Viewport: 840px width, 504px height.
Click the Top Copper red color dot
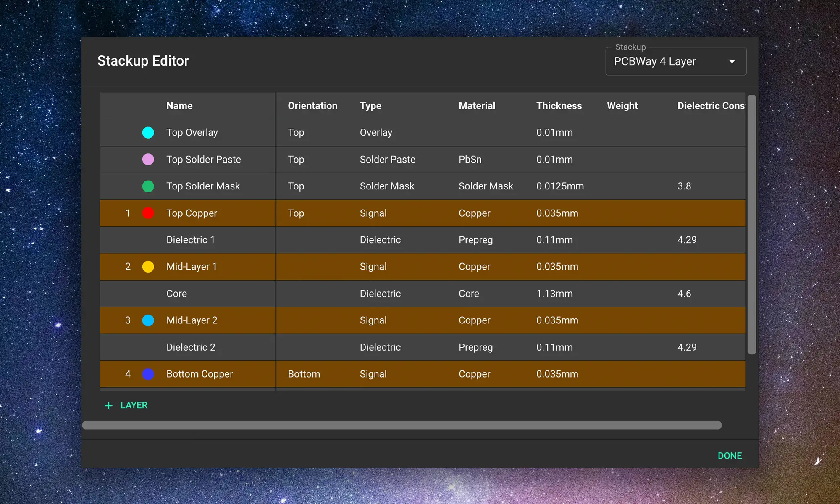click(148, 213)
